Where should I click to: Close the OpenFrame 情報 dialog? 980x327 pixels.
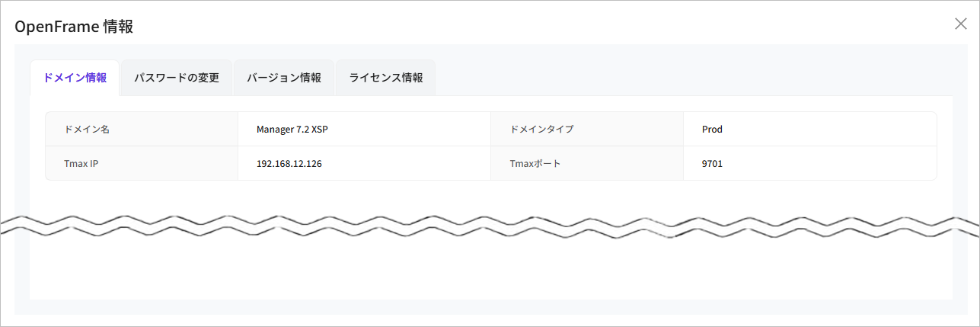(x=960, y=24)
